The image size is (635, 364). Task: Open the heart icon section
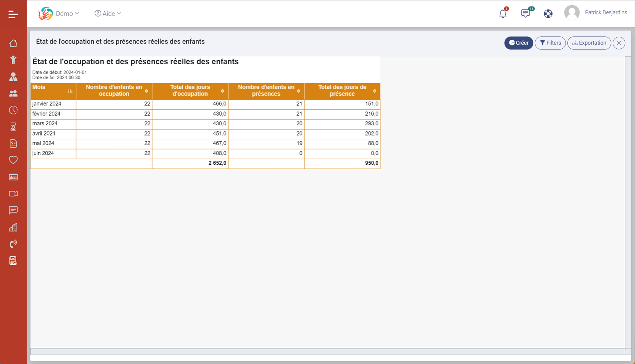tap(13, 160)
